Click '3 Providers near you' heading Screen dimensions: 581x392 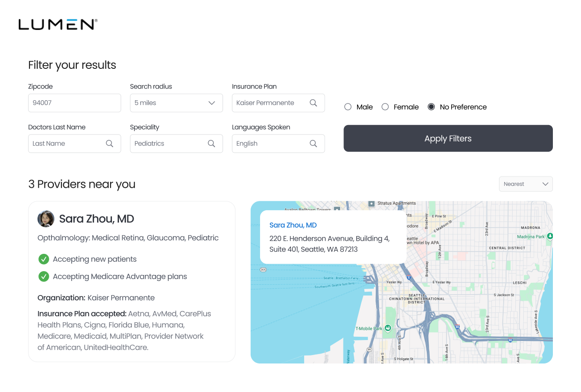82,184
